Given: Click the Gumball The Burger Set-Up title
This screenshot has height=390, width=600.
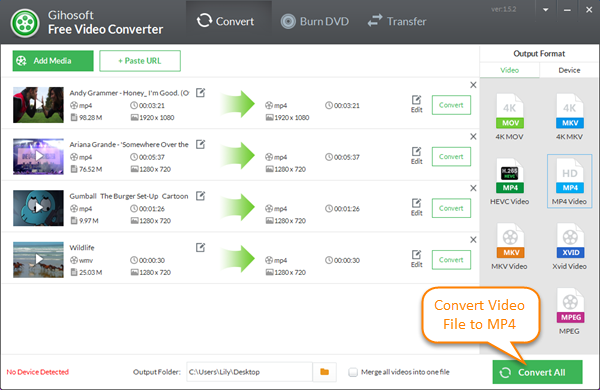Looking at the screenshot, I should pyautogui.click(x=129, y=196).
